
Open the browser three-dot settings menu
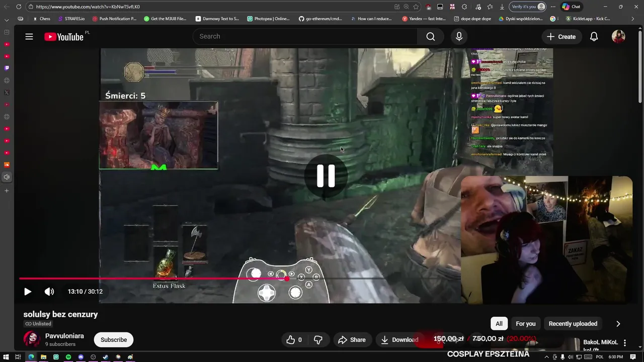[553, 7]
